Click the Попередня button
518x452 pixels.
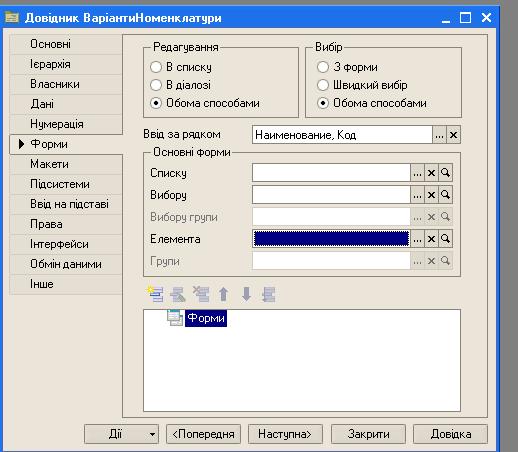coord(203,434)
